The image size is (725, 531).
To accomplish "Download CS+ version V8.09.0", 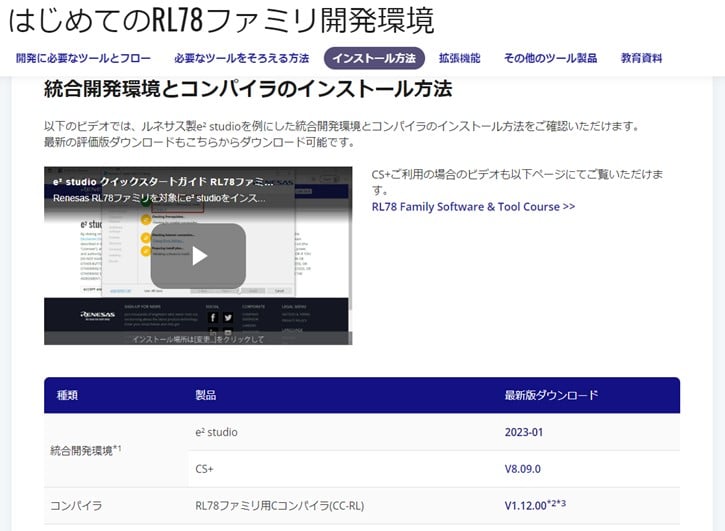I will [x=522, y=469].
